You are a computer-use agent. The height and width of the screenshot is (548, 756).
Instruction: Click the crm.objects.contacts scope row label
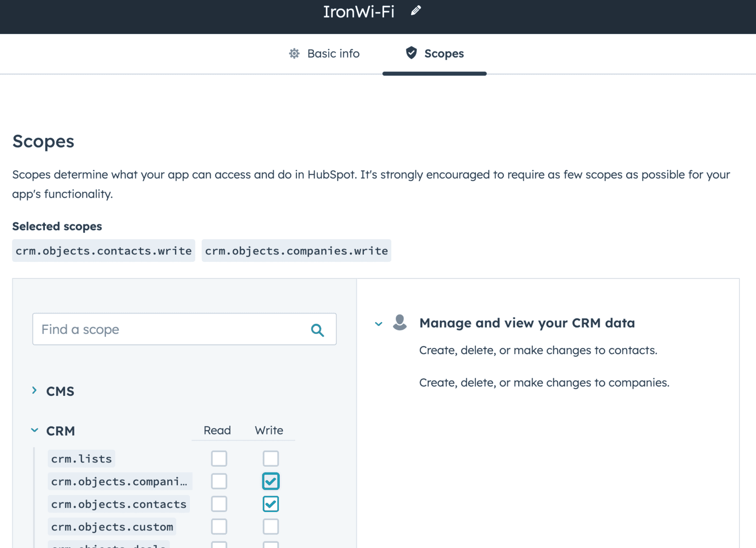pos(119,504)
